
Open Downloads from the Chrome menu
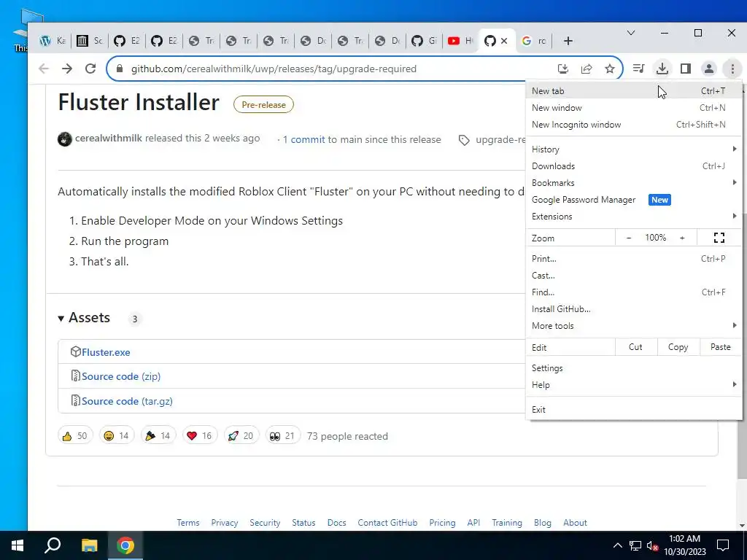(x=634, y=166)
